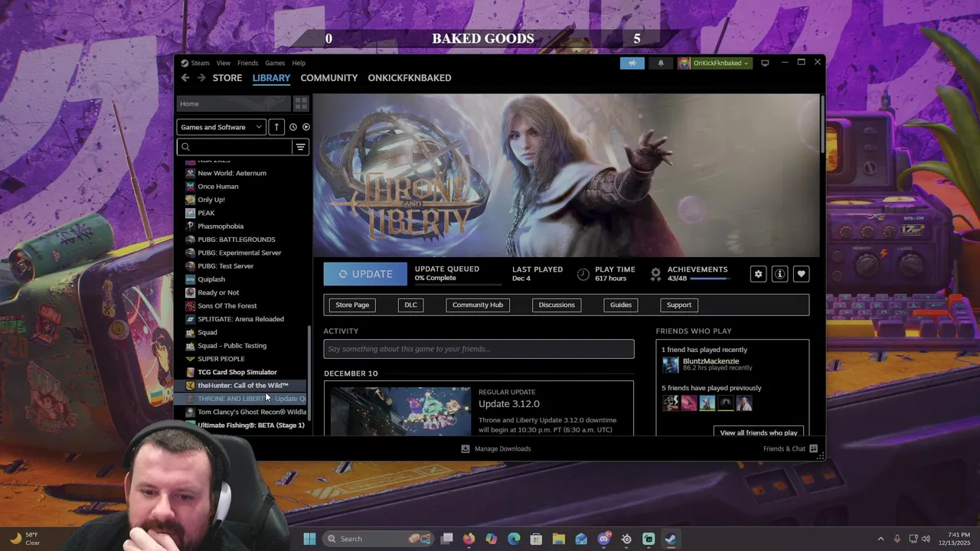This screenshot has width=980, height=551.
Task: Open the Games and Software dropdown
Action: coord(220,127)
